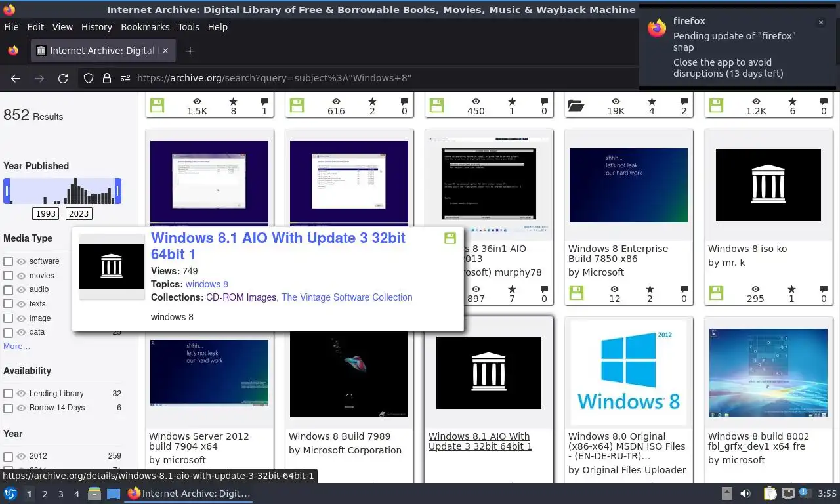
Task: Click the views eye icon on Enterprise Build 7850 card
Action: pyautogui.click(x=615, y=289)
